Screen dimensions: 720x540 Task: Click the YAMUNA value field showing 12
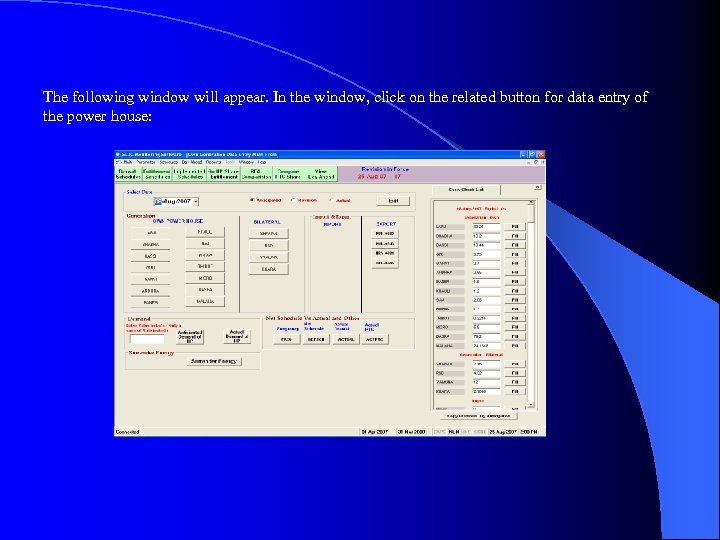coord(486,382)
